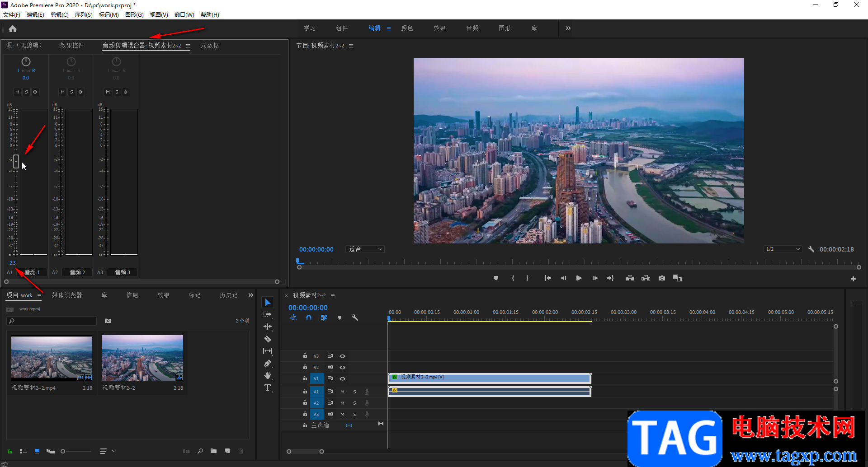Image resolution: width=868 pixels, height=467 pixels.
Task: Play the program monitor video
Action: point(579,278)
